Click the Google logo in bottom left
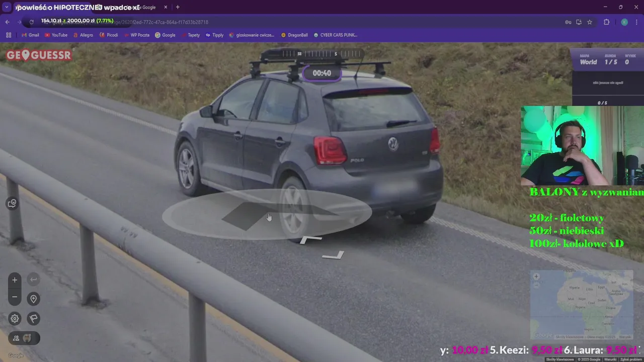This screenshot has width=644, height=362. pos(16,355)
